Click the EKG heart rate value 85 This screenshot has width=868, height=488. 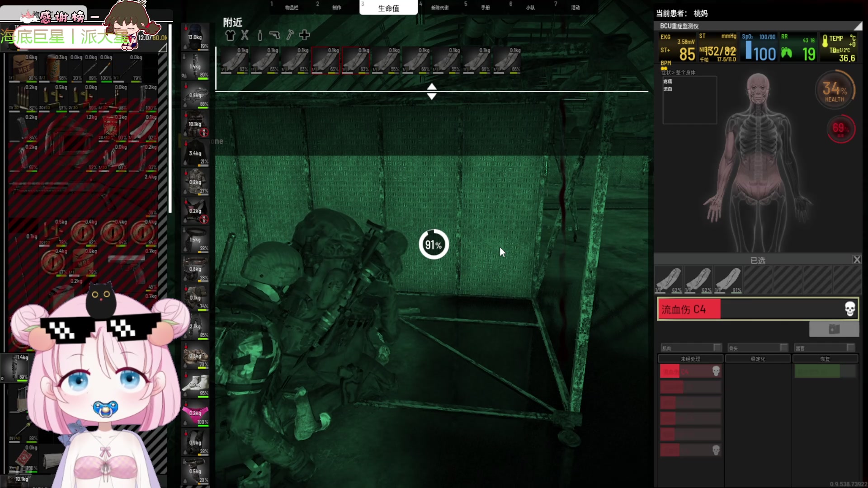click(x=687, y=55)
